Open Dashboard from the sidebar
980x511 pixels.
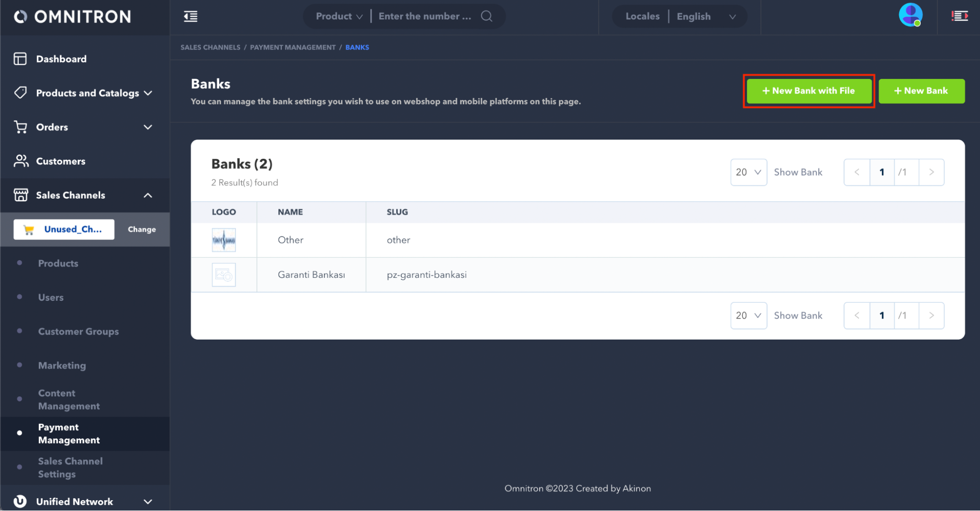(x=61, y=59)
